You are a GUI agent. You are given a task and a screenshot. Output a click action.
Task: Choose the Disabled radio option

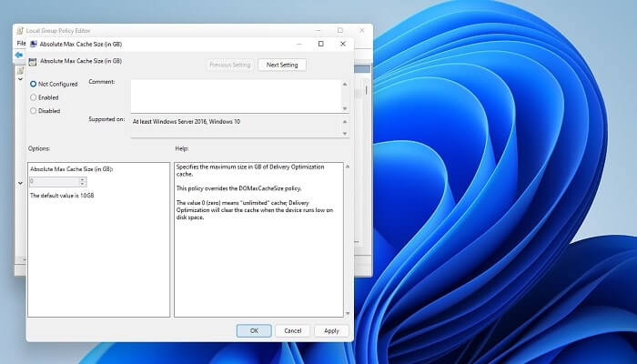click(34, 111)
